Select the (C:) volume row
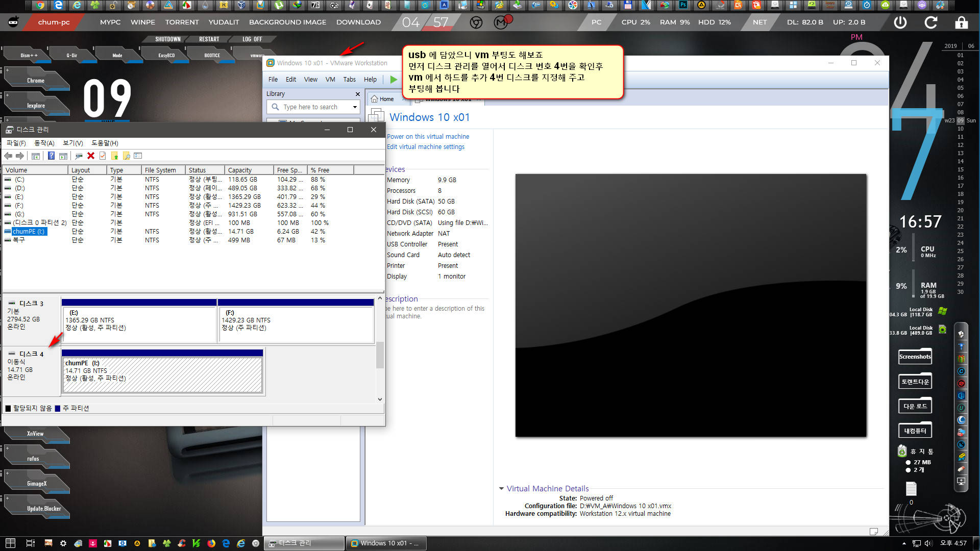The height and width of the screenshot is (551, 980). (x=193, y=180)
